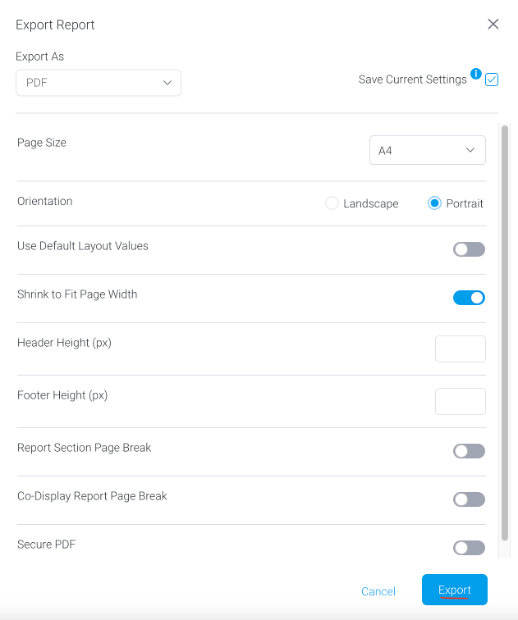Open the Export As PDF dropdown
Screen dimensions: 518x620
98,83
